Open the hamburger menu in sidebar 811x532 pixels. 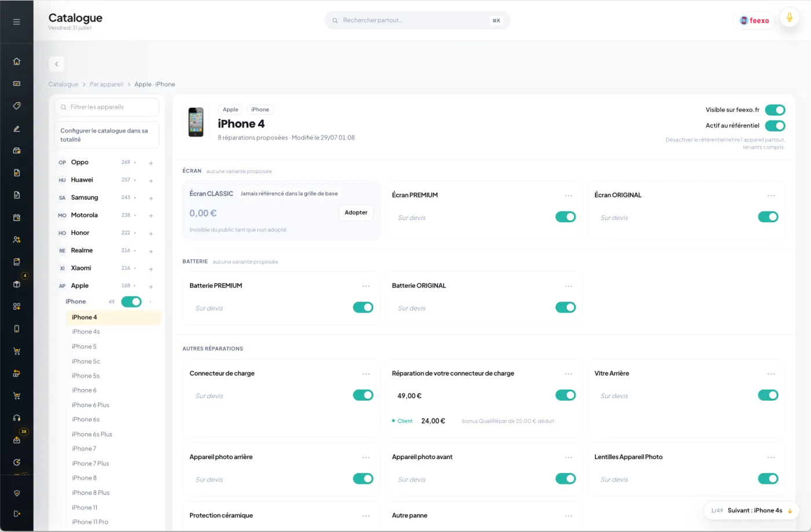17,22
